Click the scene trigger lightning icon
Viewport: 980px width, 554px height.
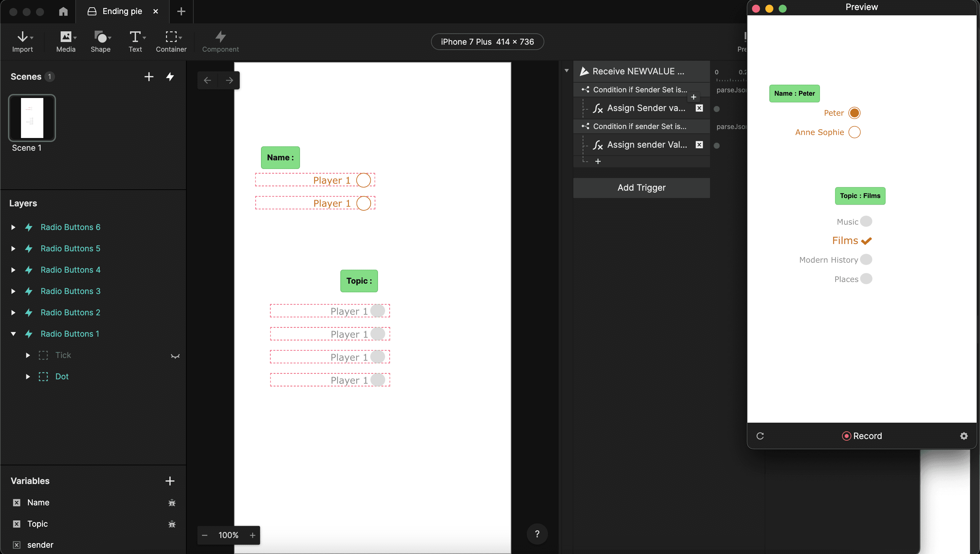[x=170, y=76]
